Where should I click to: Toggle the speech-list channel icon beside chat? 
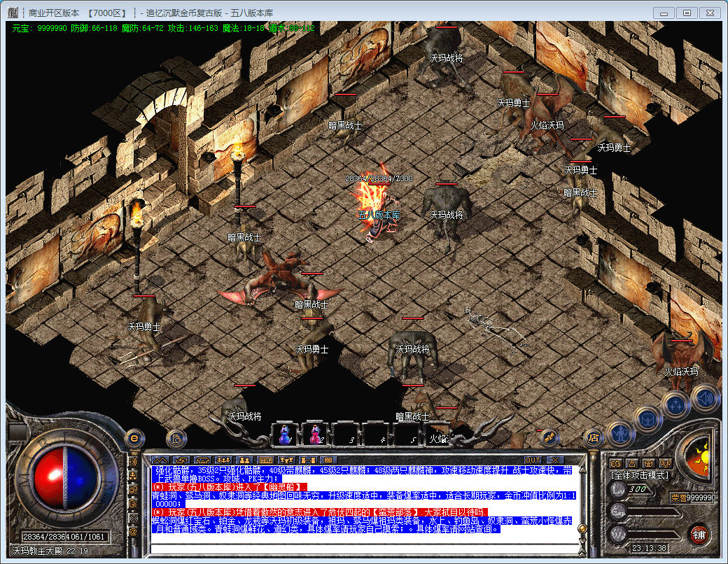(x=133, y=504)
